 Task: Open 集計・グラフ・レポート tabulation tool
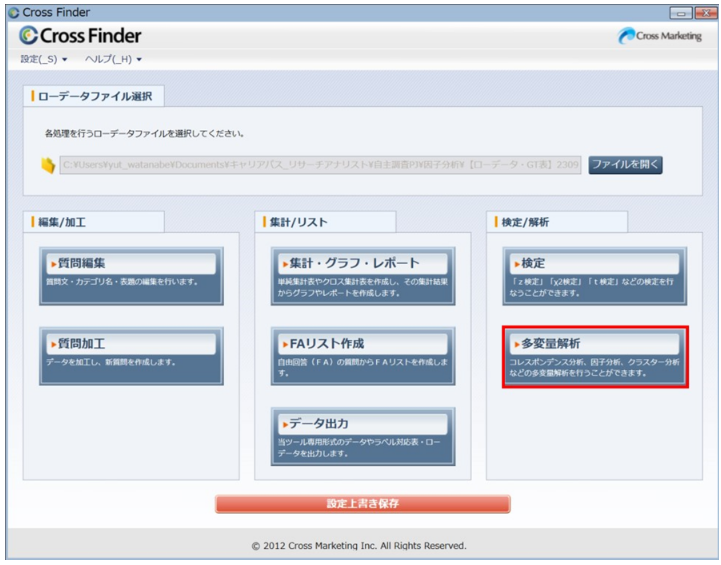[x=362, y=264]
